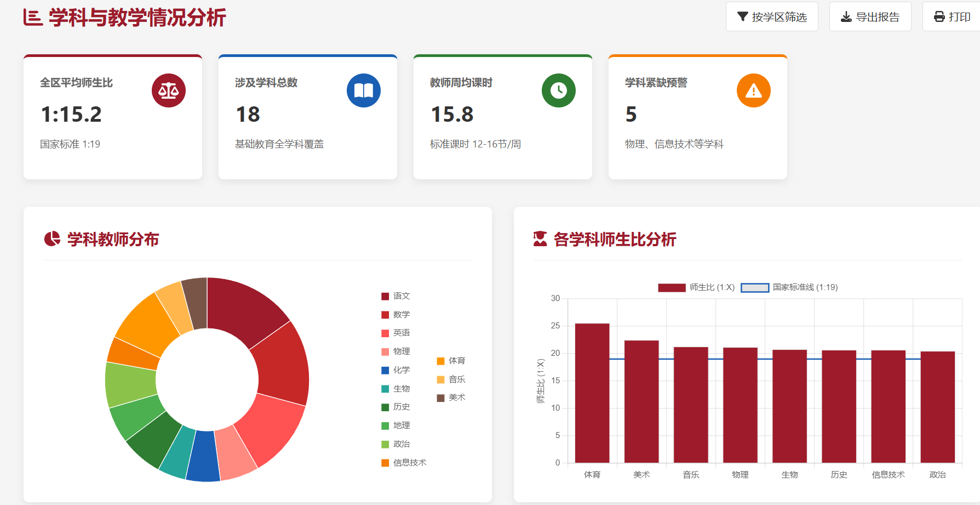Click the 信息技术 bar in the ratio chart

pyautogui.click(x=888, y=406)
